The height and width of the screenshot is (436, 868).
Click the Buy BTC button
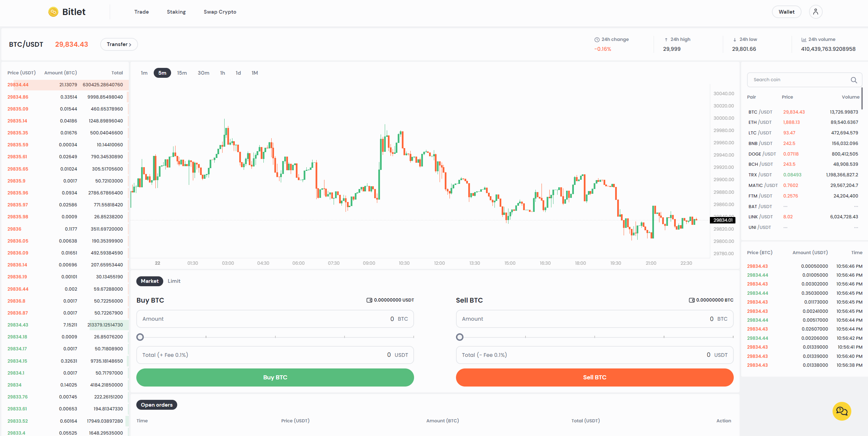click(275, 377)
